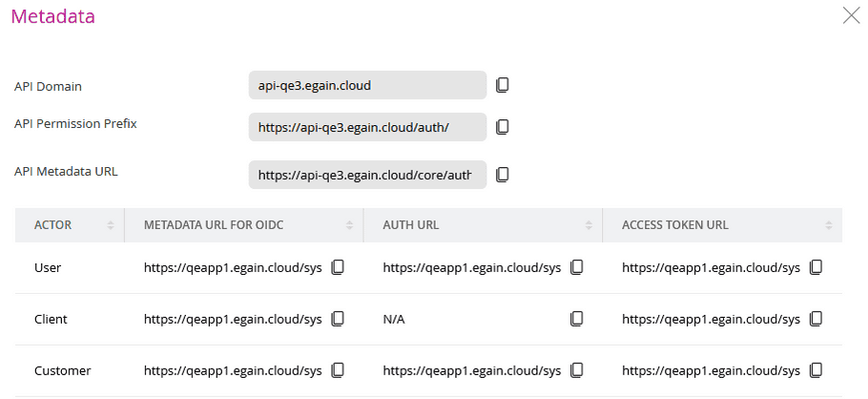Close the Metadata dialog
Screen dimensions: 868x399
point(851,15)
